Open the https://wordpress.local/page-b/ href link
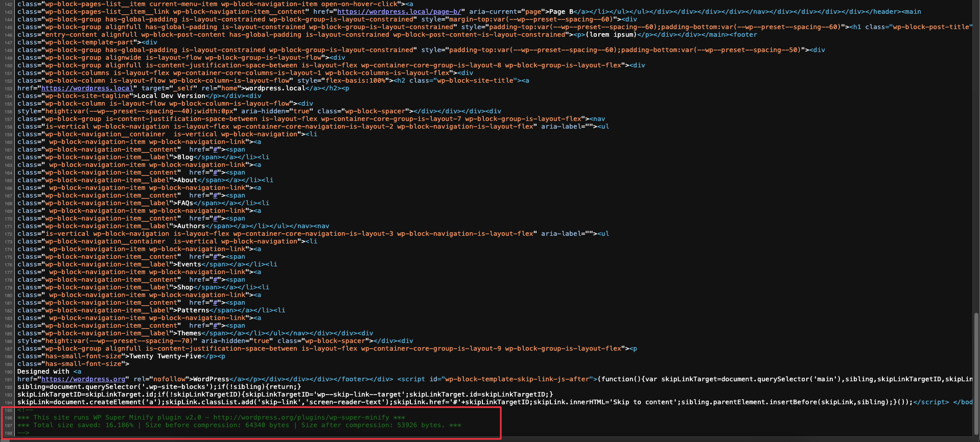The width and height of the screenshot is (980, 442). (399, 11)
